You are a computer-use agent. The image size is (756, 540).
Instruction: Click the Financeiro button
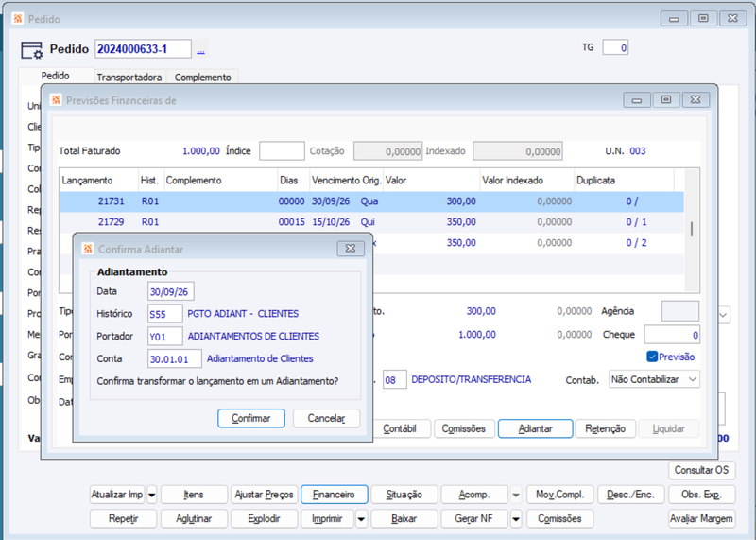[334, 495]
